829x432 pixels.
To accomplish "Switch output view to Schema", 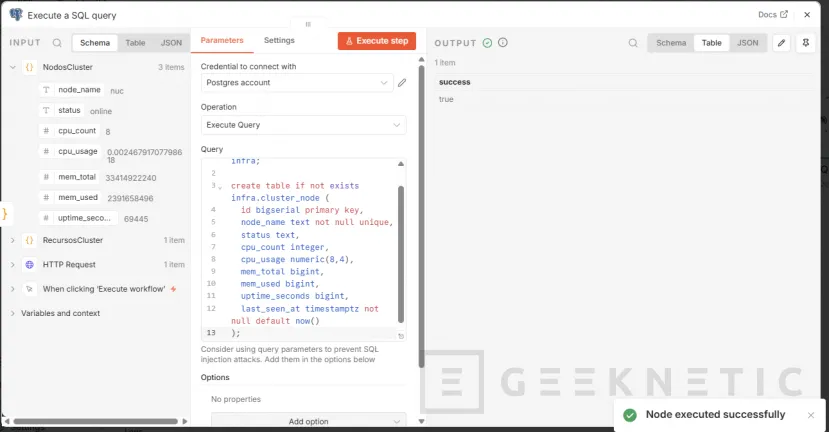I will click(x=671, y=43).
